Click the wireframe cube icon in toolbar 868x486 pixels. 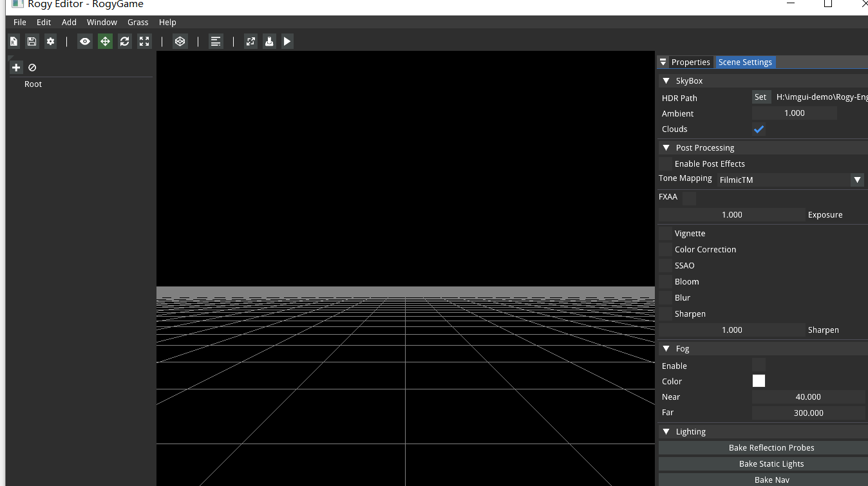tap(180, 41)
